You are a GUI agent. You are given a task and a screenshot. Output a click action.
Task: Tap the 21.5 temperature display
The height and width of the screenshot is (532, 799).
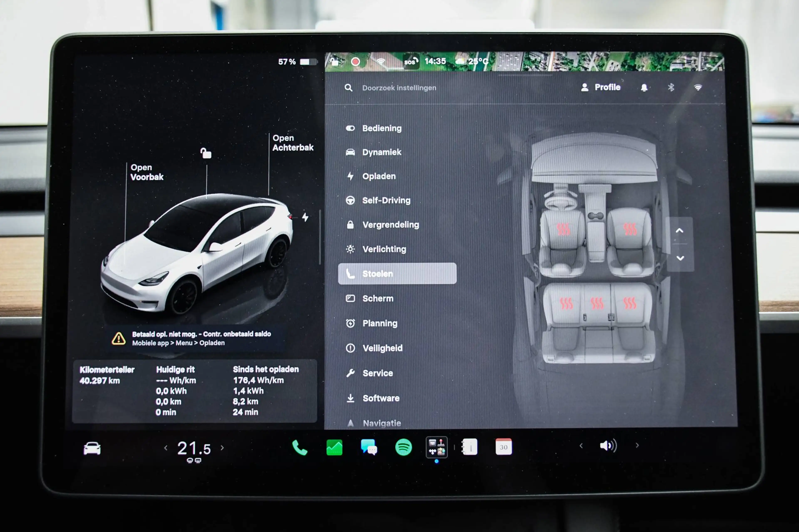194,448
